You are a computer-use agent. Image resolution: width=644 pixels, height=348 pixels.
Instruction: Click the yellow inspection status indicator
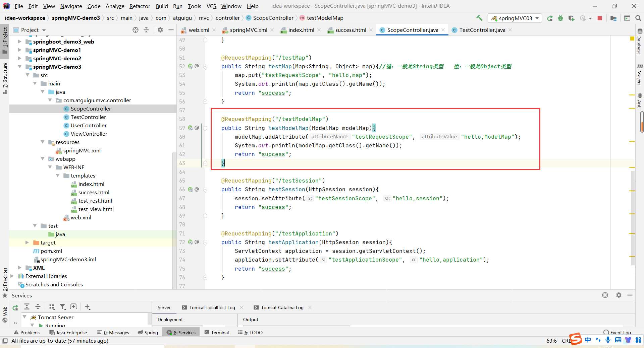point(632,39)
